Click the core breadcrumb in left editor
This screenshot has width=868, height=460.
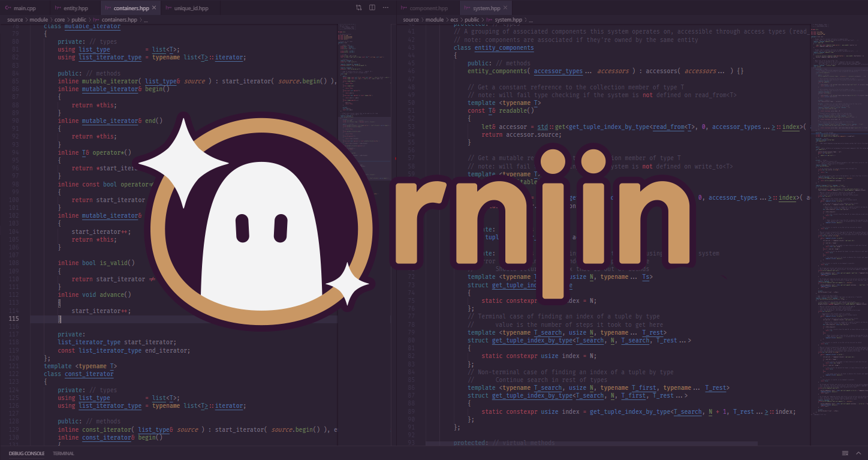click(x=60, y=20)
